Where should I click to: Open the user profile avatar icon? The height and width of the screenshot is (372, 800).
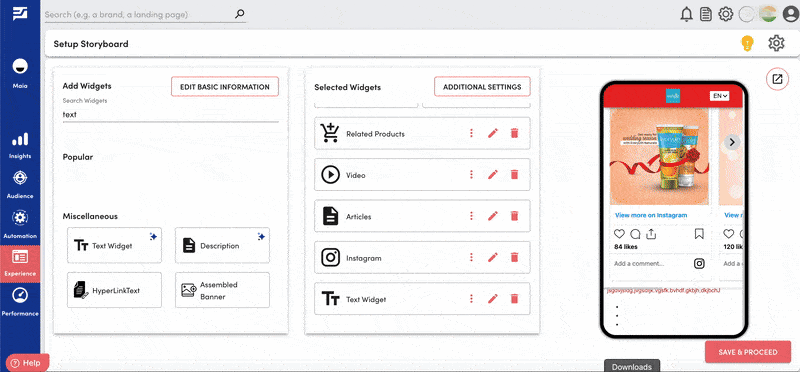(790, 14)
